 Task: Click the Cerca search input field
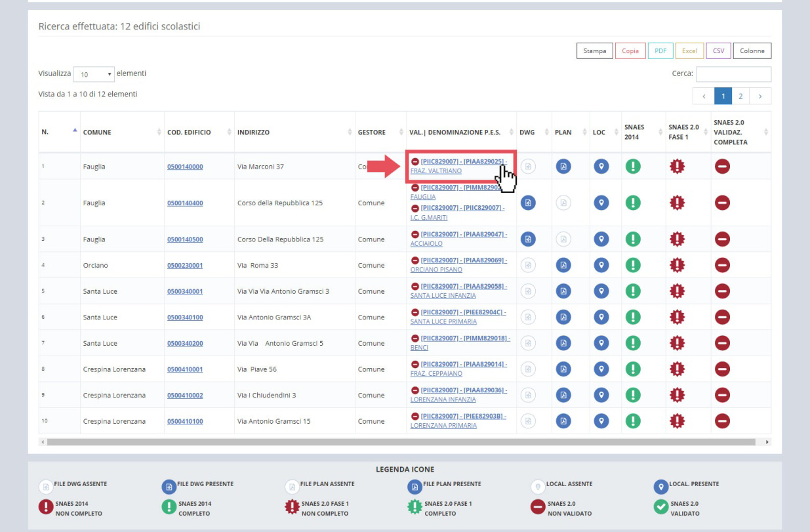[733, 75]
